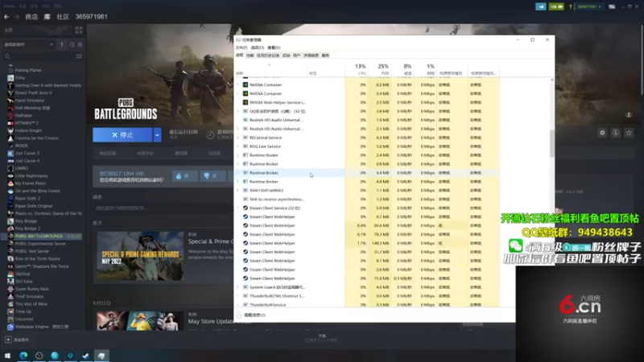Select 148.3 MB Steam Client WebHelper row
Image resolution: width=644 pixels, height=362 pixels.
pyautogui.click(x=367, y=244)
